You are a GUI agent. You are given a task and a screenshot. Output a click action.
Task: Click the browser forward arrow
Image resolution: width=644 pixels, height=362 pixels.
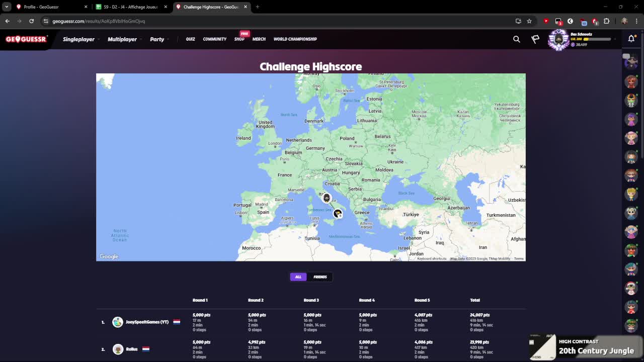click(19, 21)
